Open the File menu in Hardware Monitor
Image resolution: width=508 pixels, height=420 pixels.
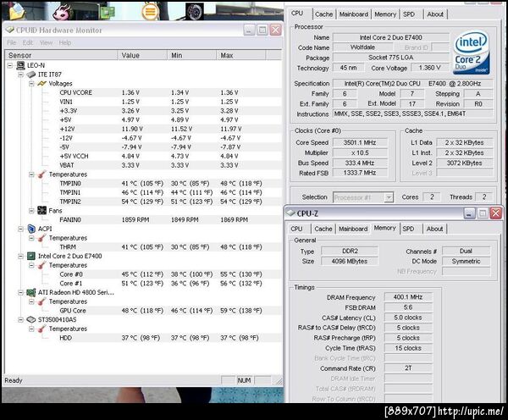click(11, 42)
